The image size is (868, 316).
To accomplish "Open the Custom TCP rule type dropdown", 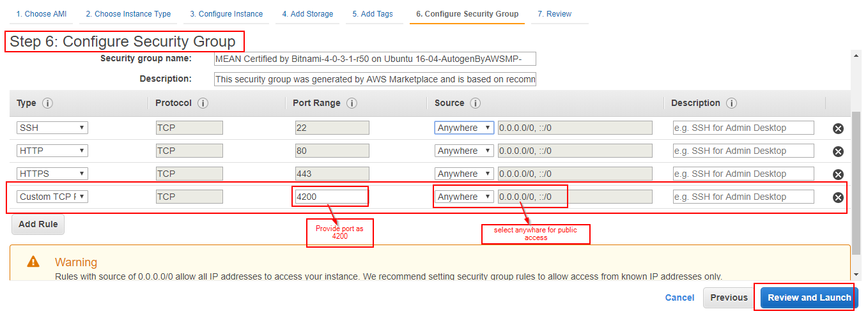I will point(52,197).
